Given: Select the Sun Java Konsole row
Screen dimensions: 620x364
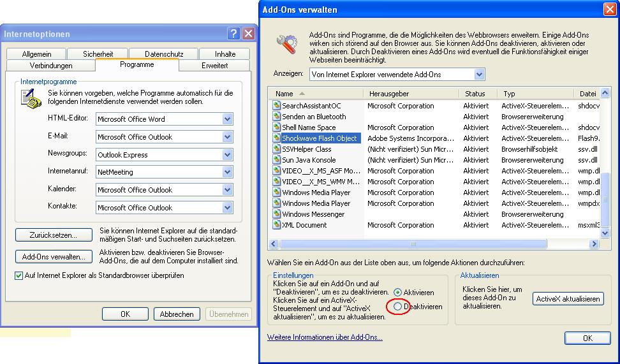Looking at the screenshot, I should point(435,160).
